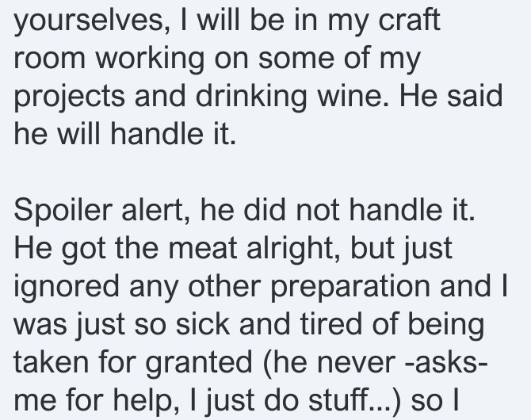This screenshot has height=420, width=531.
Task: Click the word "granted"
Action: pyautogui.click(x=199, y=364)
